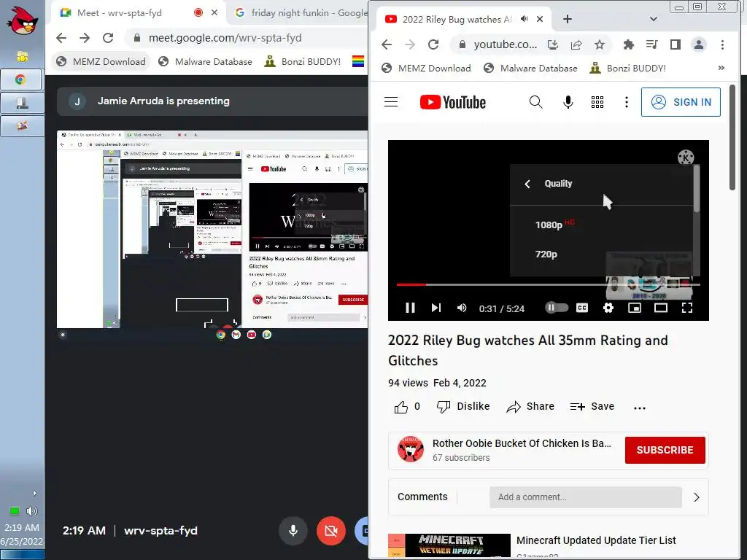This screenshot has width=747, height=560.
Task: Install app icon in YouTube address bar
Action: [x=553, y=44]
